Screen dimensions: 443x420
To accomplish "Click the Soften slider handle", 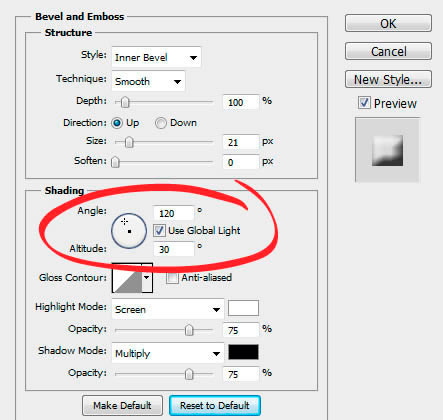I will [115, 162].
